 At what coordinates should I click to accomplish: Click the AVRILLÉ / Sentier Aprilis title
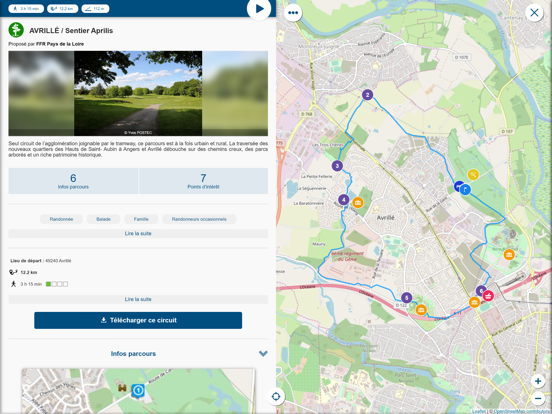point(71,31)
